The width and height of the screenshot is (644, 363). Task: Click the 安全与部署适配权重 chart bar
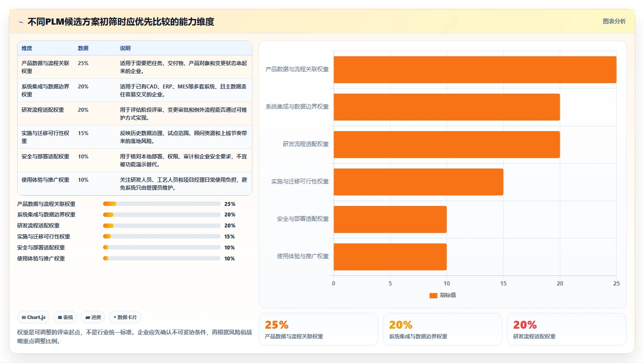point(390,219)
